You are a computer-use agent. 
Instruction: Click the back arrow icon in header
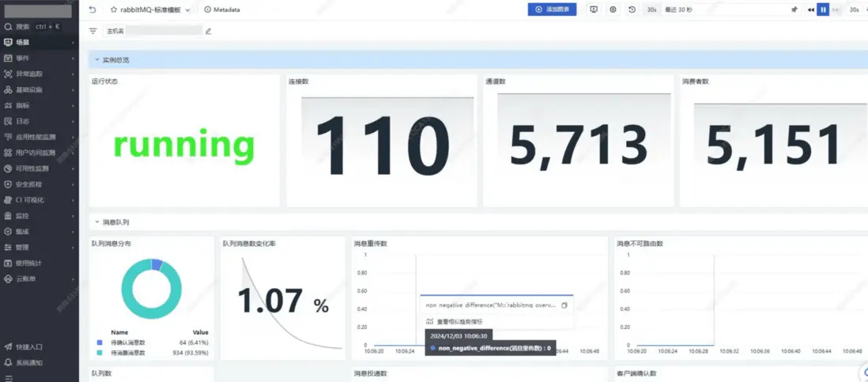(x=92, y=9)
